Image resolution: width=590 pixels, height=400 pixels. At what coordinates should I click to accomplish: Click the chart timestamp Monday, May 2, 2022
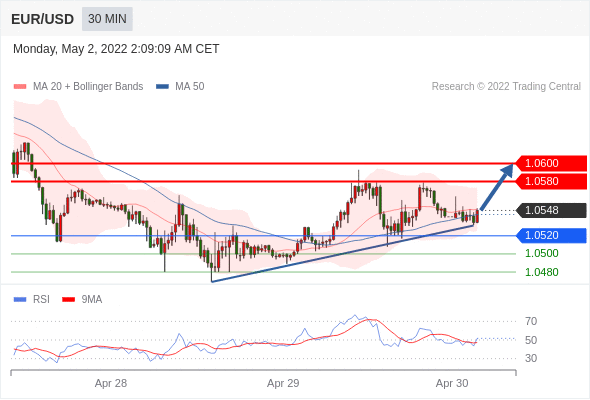[x=116, y=49]
